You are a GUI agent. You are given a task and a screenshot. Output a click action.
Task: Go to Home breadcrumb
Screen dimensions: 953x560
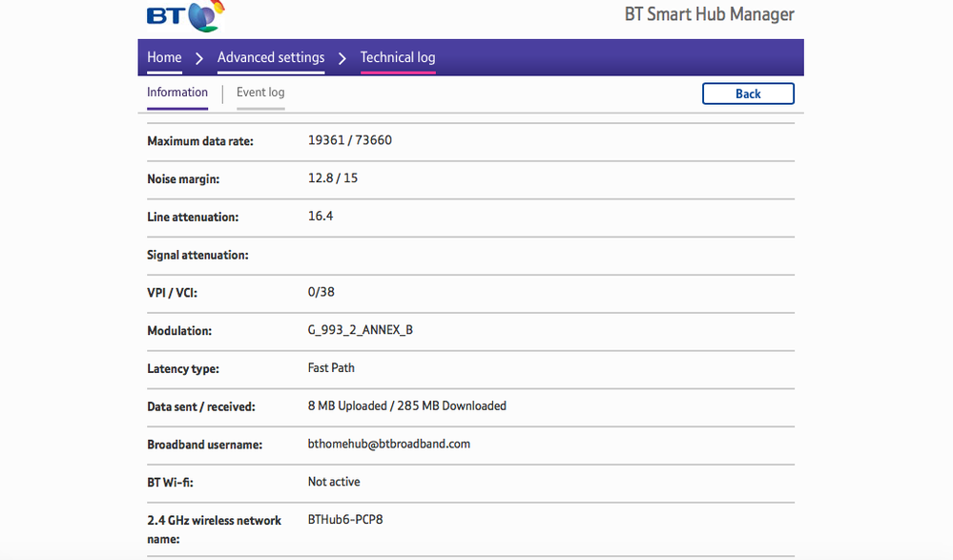[x=164, y=57]
